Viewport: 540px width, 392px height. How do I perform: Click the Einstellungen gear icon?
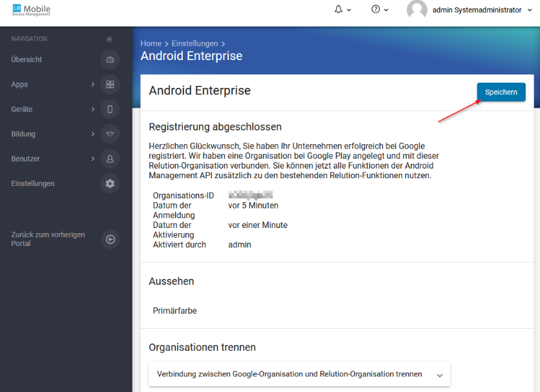pos(110,183)
